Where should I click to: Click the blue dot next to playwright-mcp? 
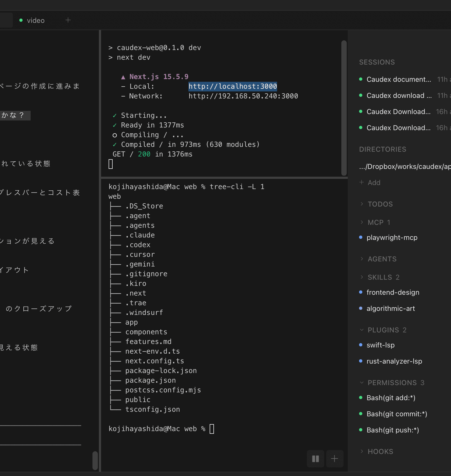(x=361, y=237)
